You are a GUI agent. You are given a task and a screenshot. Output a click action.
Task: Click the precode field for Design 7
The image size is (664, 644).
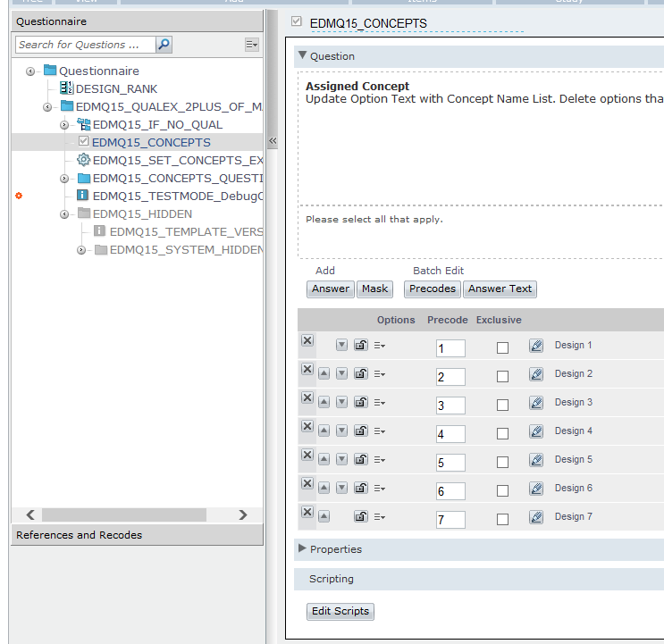(x=450, y=520)
